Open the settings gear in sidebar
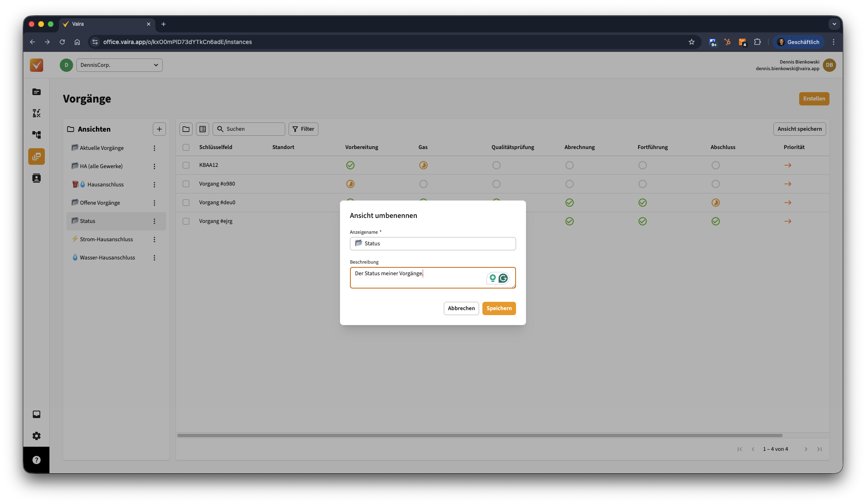Image resolution: width=866 pixels, height=504 pixels. pos(37,436)
